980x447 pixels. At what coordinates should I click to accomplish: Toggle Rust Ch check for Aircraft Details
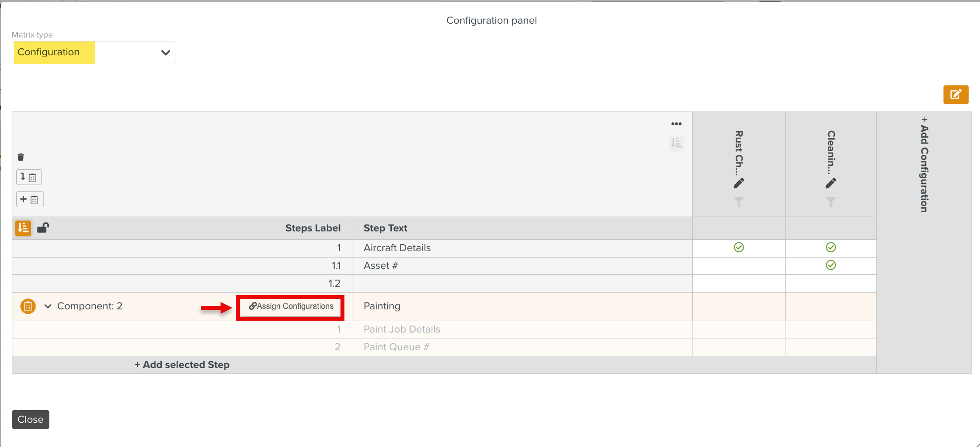pos(739,247)
